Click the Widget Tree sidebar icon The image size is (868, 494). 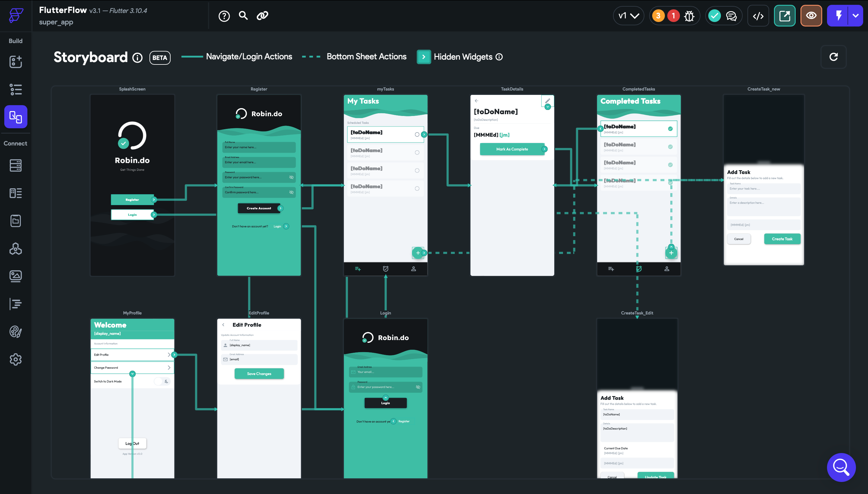[x=16, y=89]
